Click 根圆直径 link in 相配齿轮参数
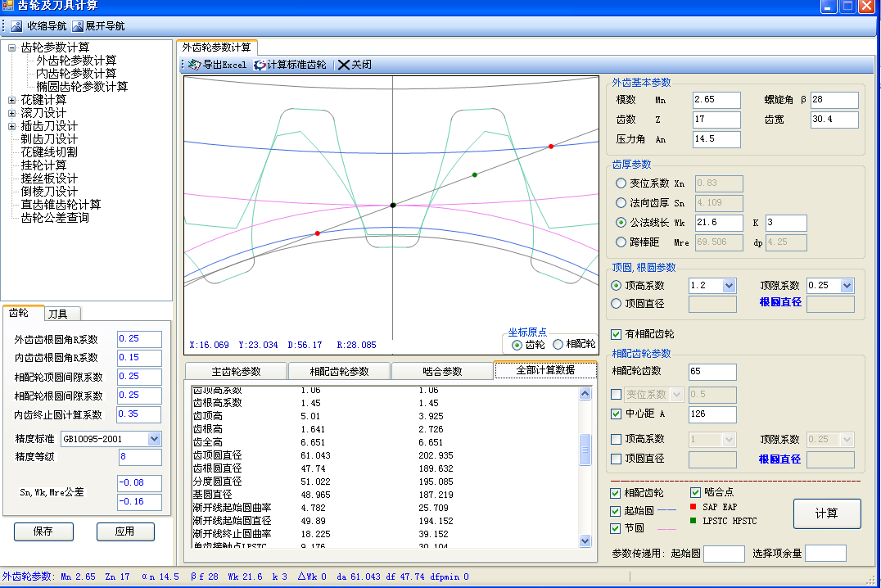The width and height of the screenshot is (881, 588). 779,459
